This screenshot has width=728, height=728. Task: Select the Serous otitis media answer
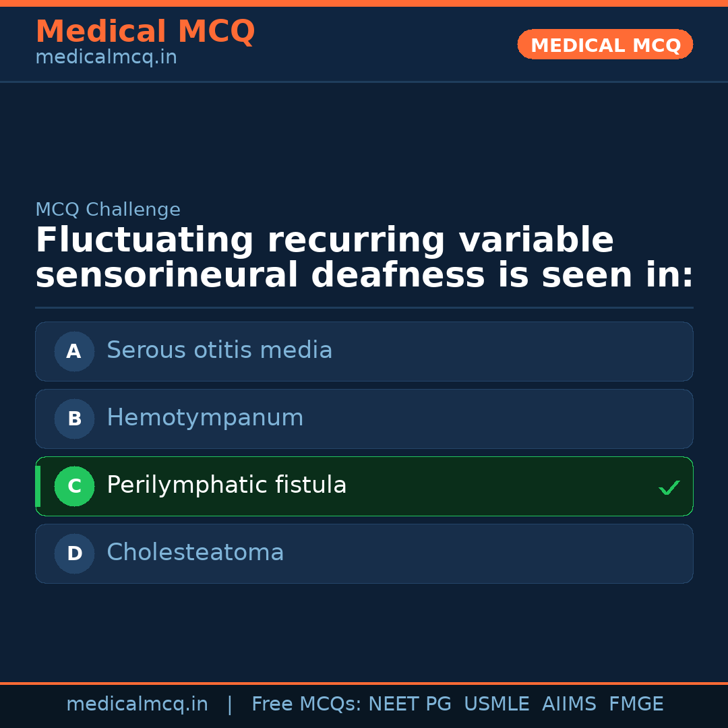tap(219, 351)
